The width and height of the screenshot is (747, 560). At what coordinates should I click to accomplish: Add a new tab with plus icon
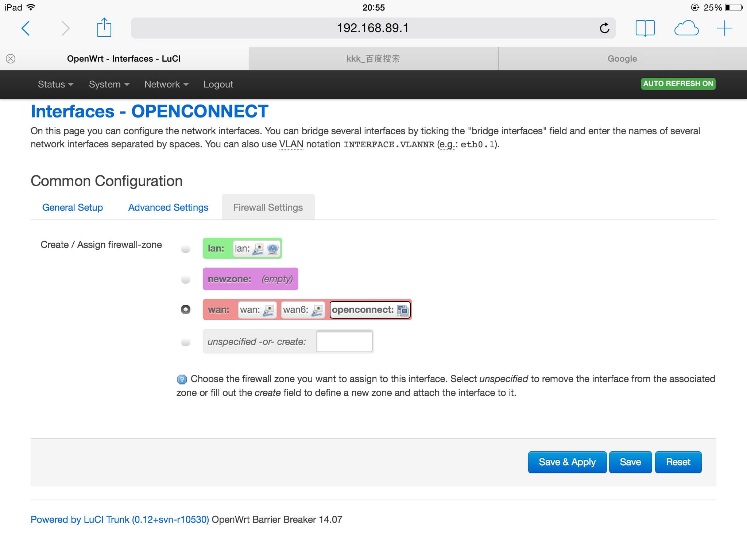[x=724, y=28]
